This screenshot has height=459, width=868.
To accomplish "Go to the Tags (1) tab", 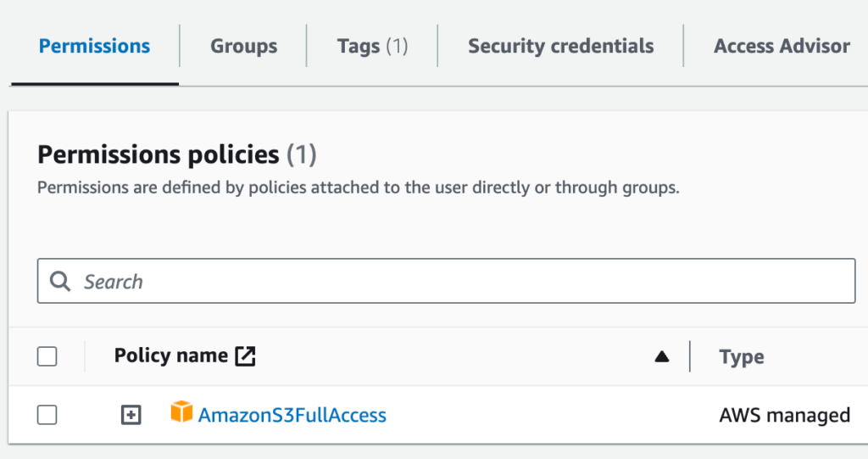I will click(x=372, y=46).
